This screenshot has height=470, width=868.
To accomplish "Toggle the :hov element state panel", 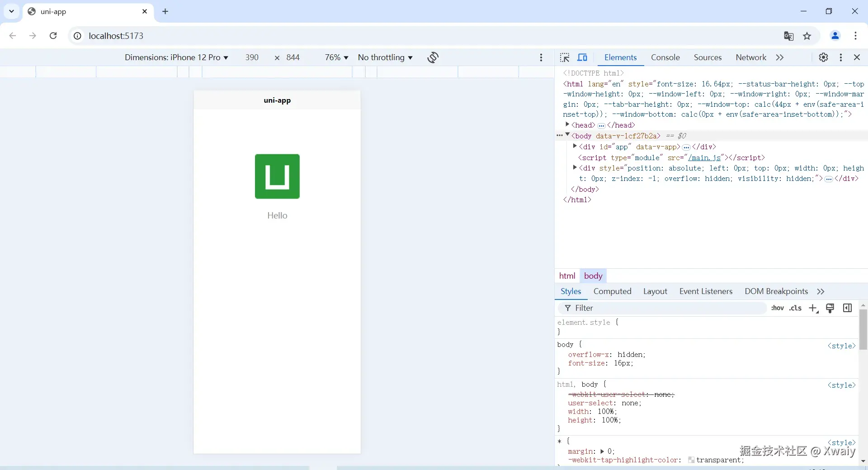I will [x=777, y=308].
